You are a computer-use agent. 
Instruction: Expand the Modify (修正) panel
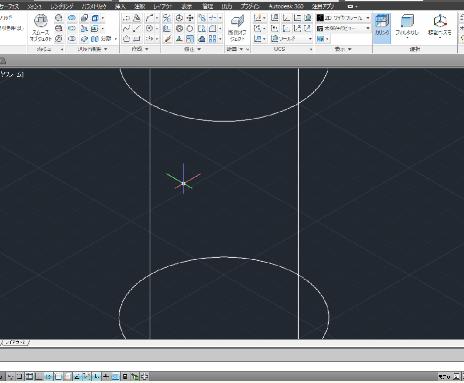coord(193,49)
